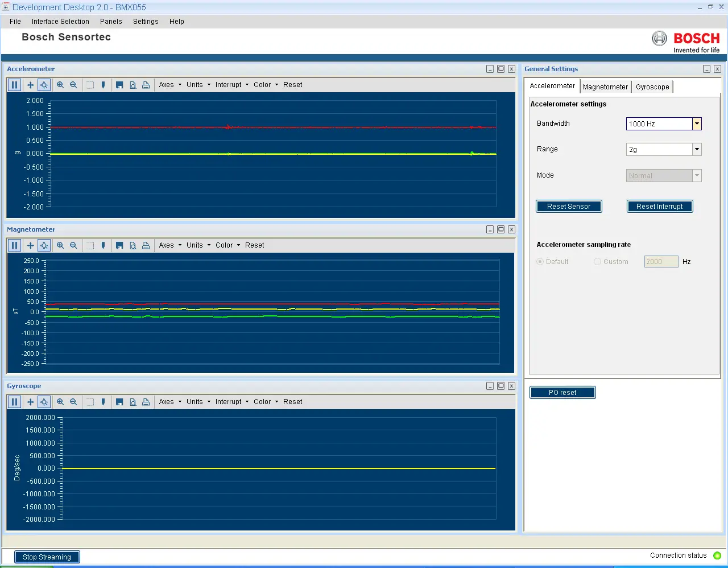Save the Accelerometer graph data
Image resolution: width=728 pixels, height=568 pixels.
point(119,85)
